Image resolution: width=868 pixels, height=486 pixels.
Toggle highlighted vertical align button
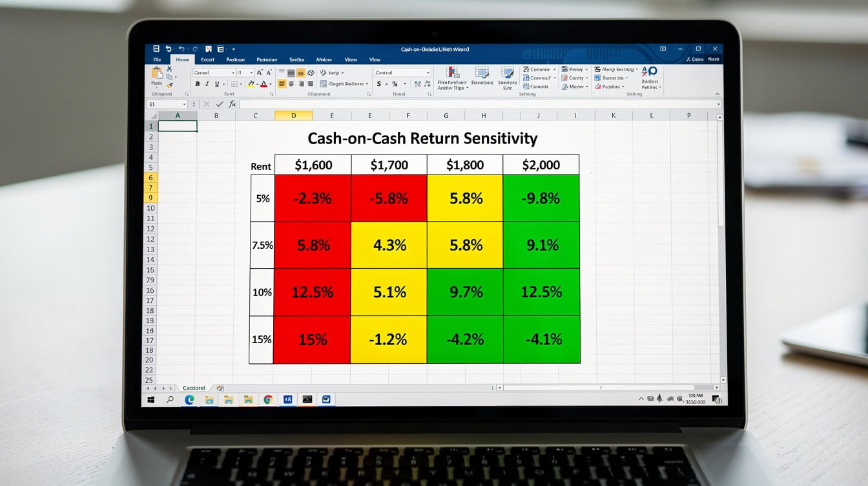pyautogui.click(x=300, y=73)
